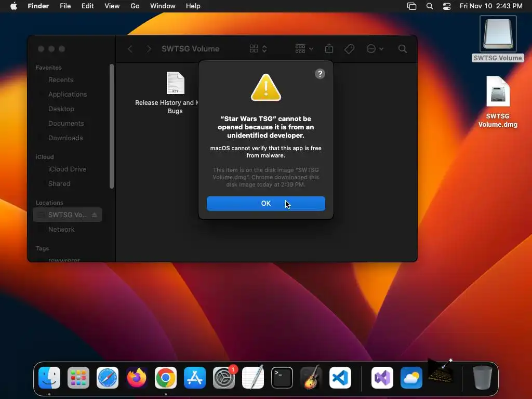Open the Action ellipsis menu in Finder
This screenshot has width=532, height=399.
tap(375, 49)
